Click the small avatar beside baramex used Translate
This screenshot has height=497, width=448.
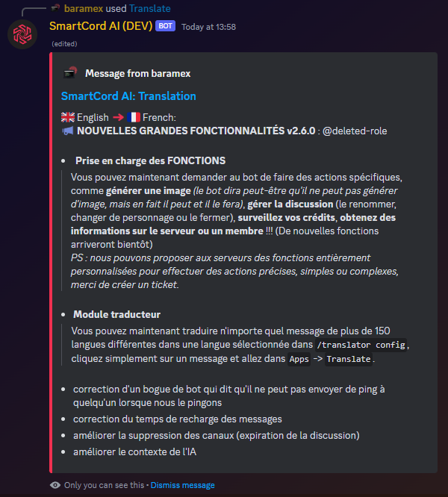(56, 8)
